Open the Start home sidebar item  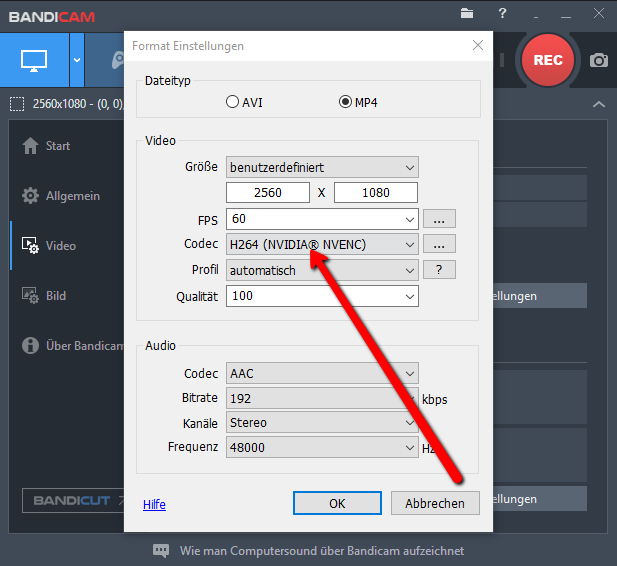click(58, 145)
